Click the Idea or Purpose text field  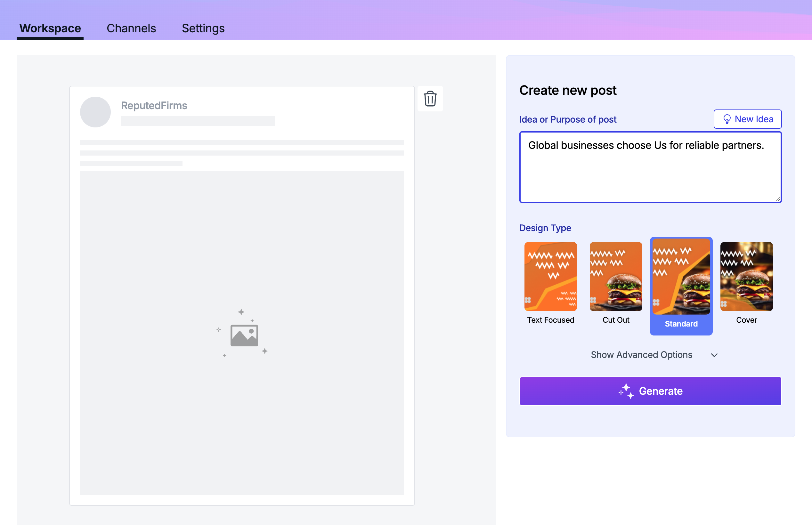[650, 167]
